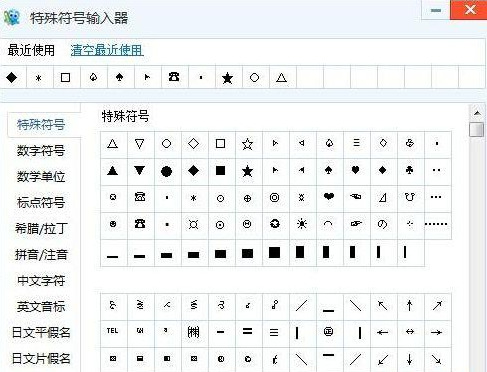This screenshot has width=487, height=372.
Task: Insert circled plus ⊕ symbol
Action: pos(247,198)
